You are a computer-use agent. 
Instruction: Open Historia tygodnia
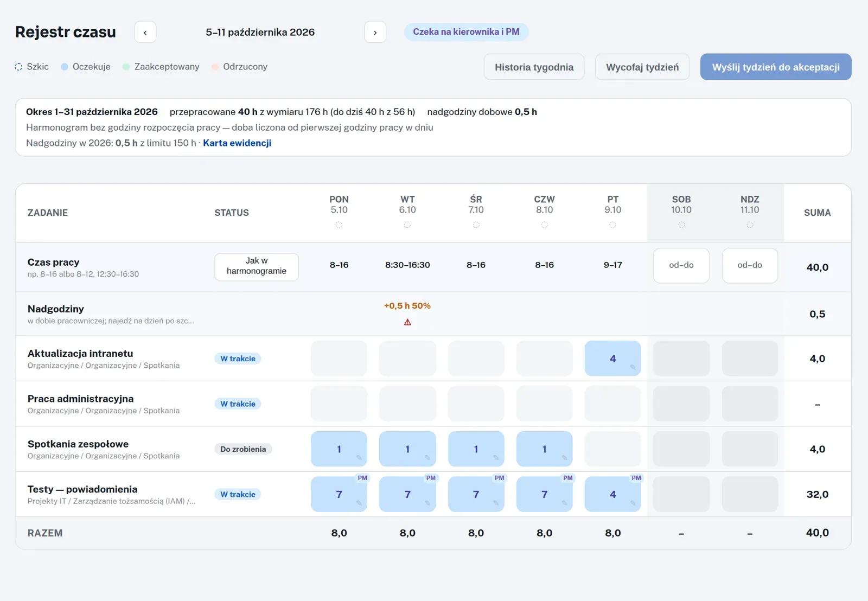click(x=534, y=67)
